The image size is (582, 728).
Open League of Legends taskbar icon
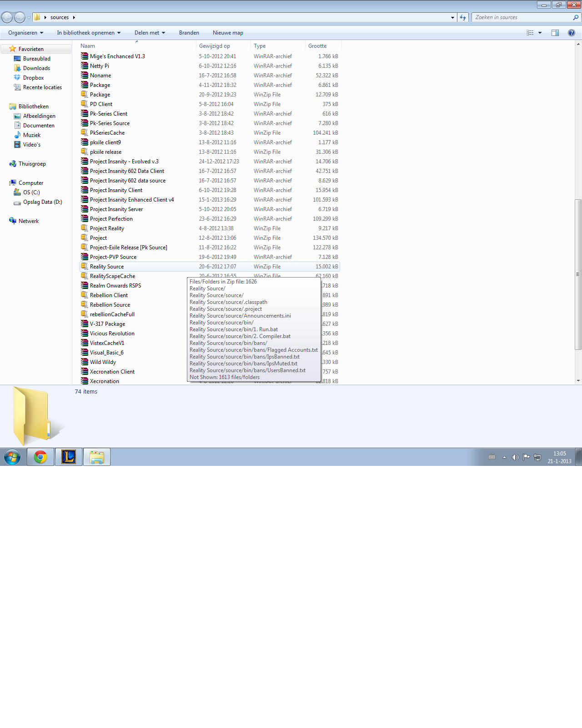[x=69, y=457]
